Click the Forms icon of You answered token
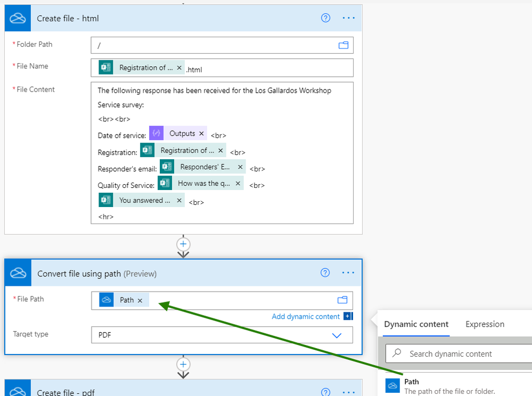The height and width of the screenshot is (396, 532). point(106,200)
